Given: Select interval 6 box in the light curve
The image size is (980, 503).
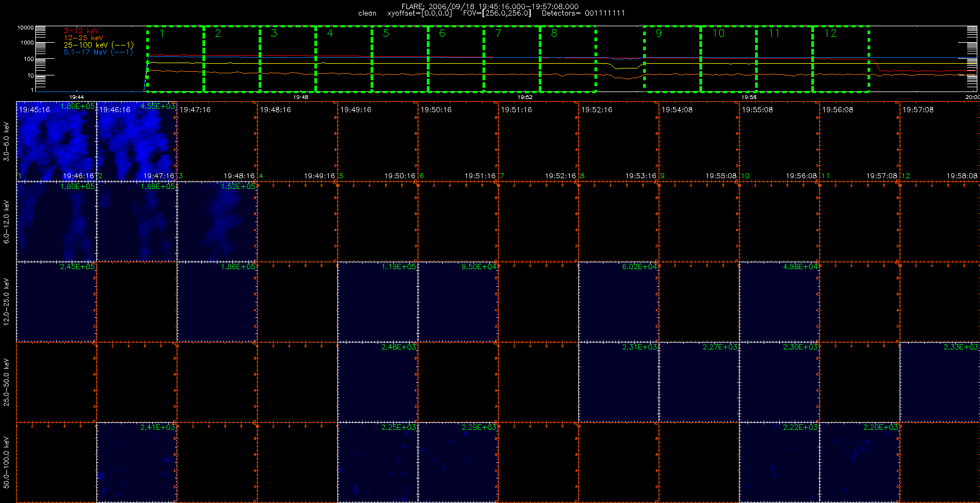Looking at the screenshot, I should [456, 59].
